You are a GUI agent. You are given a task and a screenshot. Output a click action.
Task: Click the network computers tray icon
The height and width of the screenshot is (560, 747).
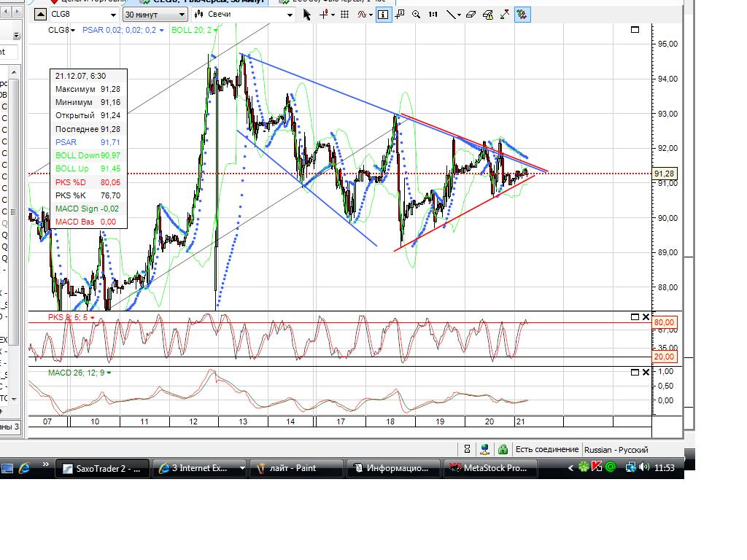tap(630, 467)
